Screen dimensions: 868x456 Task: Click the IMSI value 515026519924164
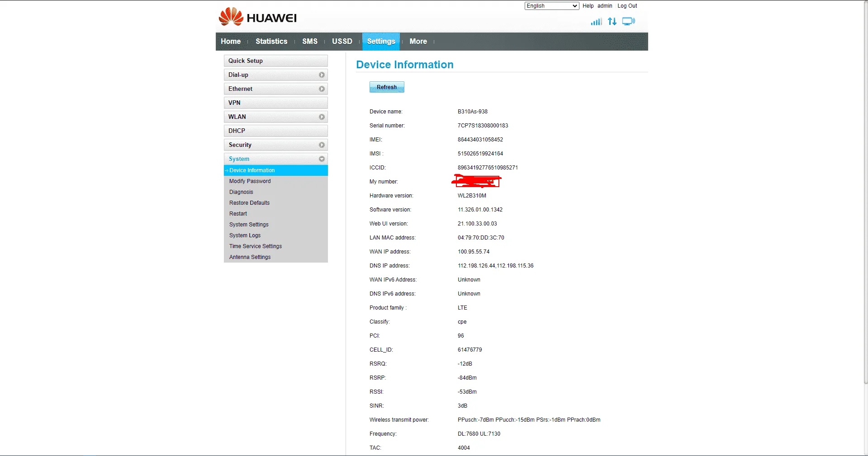tap(480, 154)
